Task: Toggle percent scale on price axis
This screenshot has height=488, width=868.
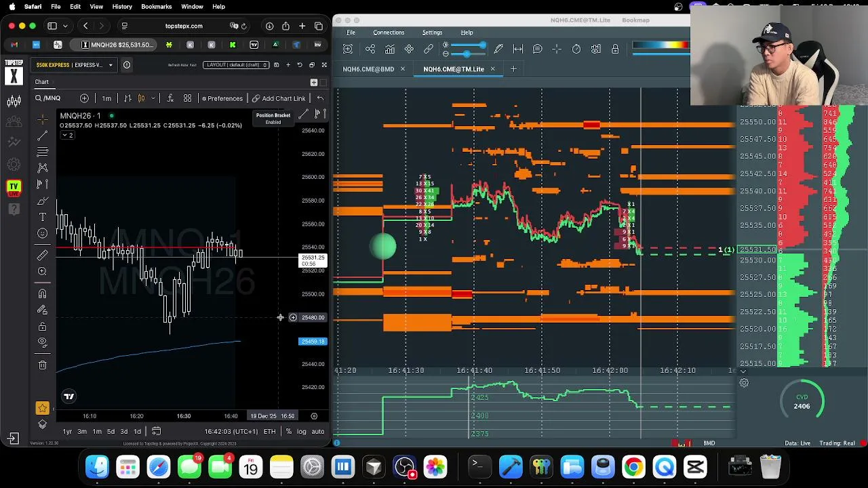Action: pos(289,432)
